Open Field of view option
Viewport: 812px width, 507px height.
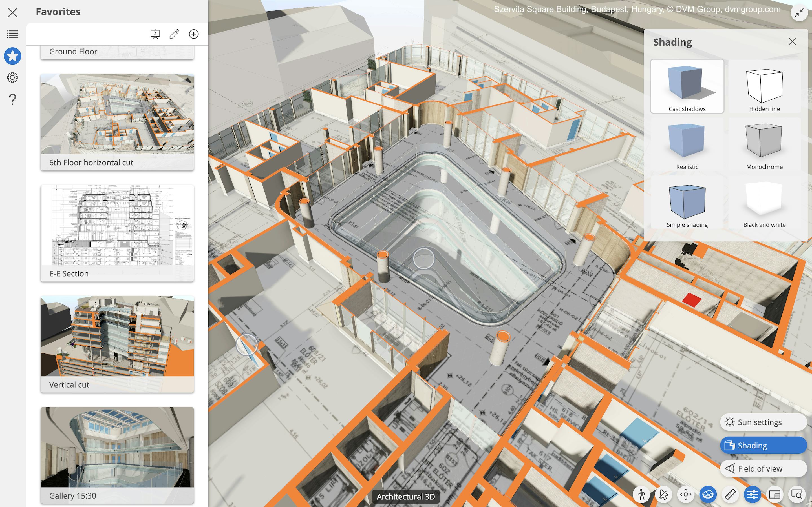coord(763,468)
